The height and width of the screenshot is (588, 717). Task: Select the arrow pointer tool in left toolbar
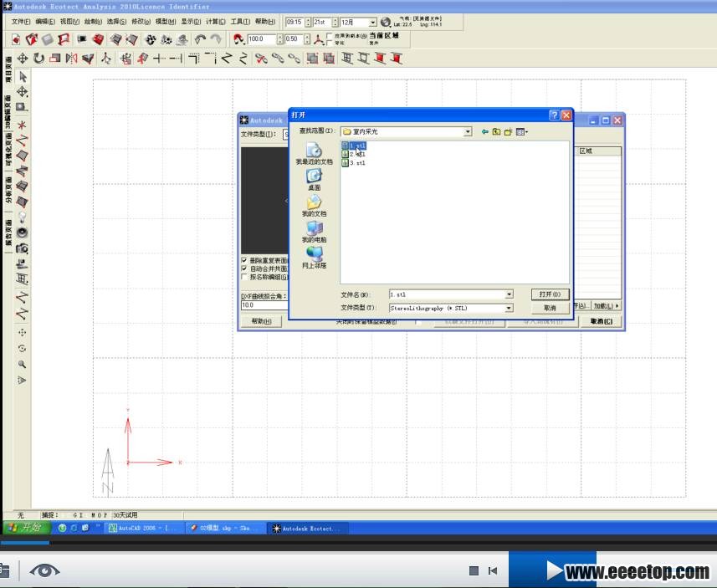23,77
